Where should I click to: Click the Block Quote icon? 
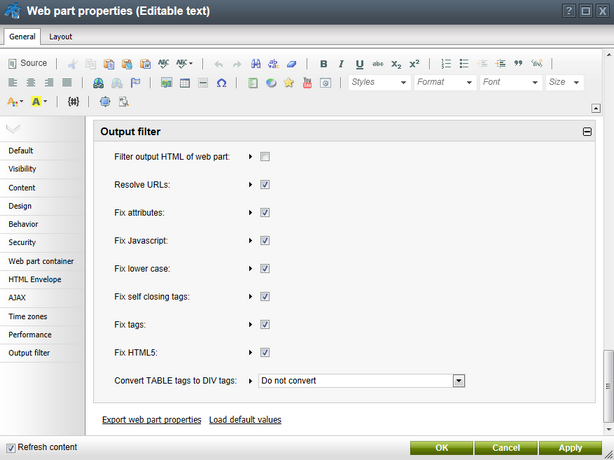pos(518,63)
